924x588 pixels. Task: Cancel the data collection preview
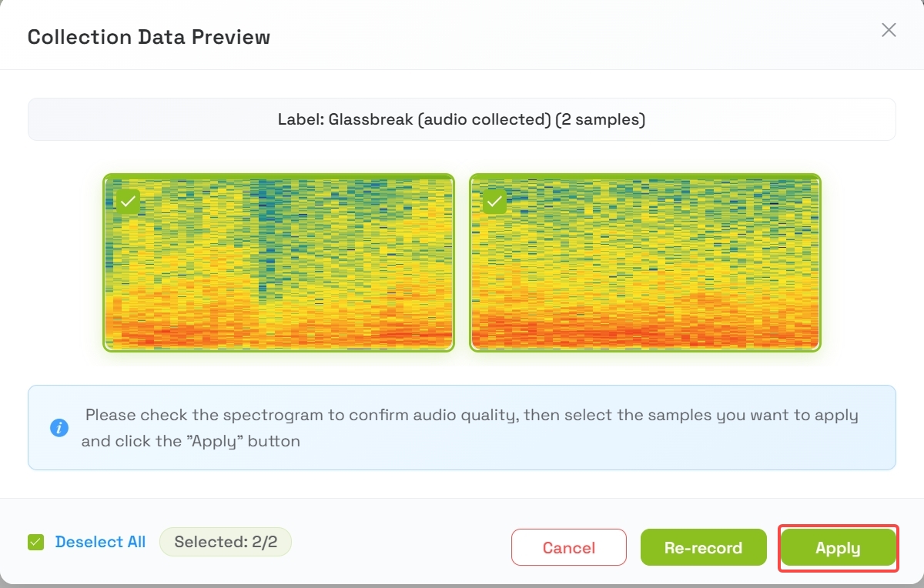[569, 548]
